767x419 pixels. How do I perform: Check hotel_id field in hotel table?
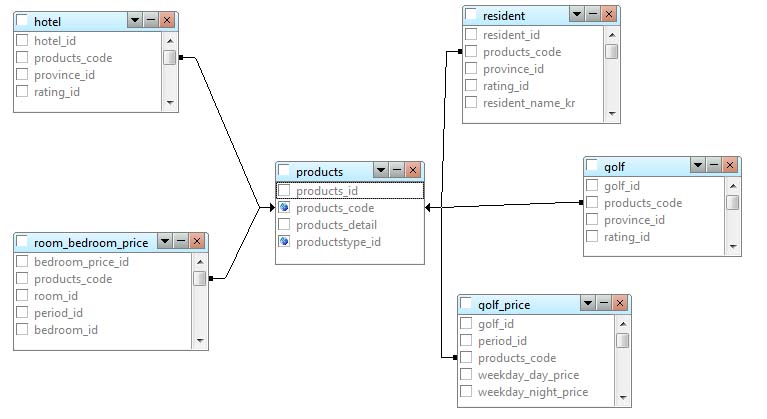coord(22,40)
